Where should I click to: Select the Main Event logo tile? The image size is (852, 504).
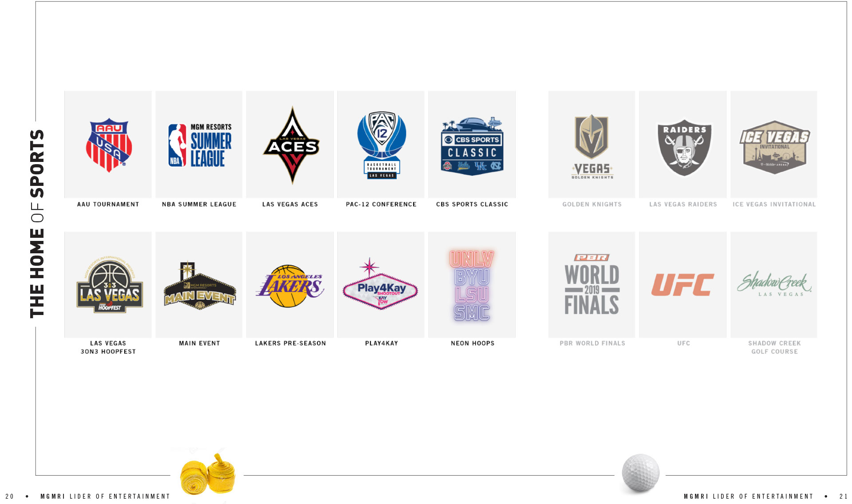[200, 285]
